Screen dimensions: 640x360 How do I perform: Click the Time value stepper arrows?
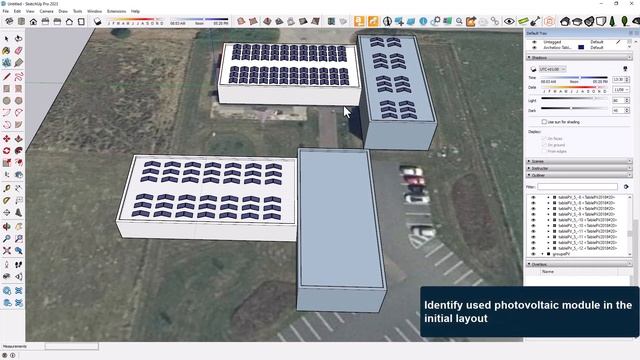627,79
